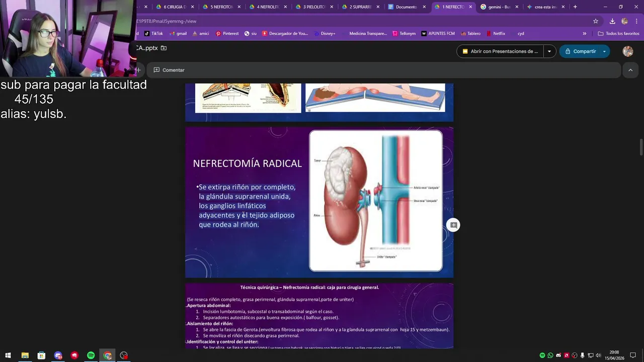The height and width of the screenshot is (362, 644).
Task: Click the surgical position illustration on the previous slide
Action: coord(375,97)
